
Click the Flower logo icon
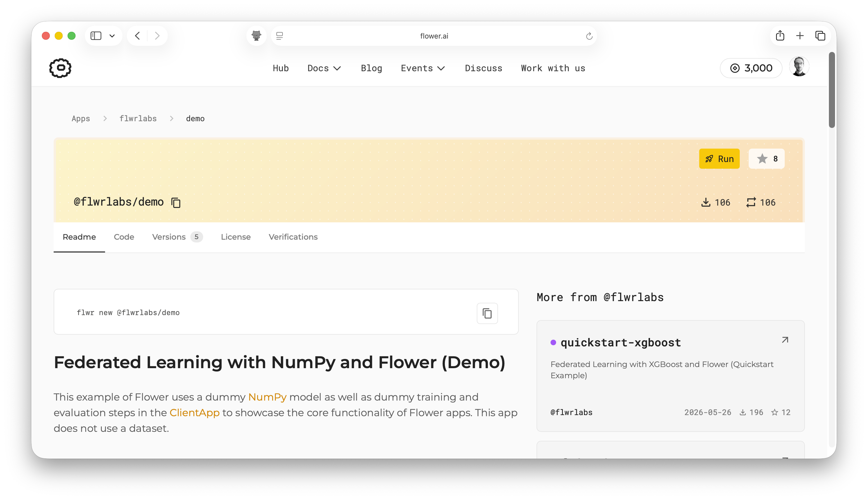pyautogui.click(x=60, y=68)
